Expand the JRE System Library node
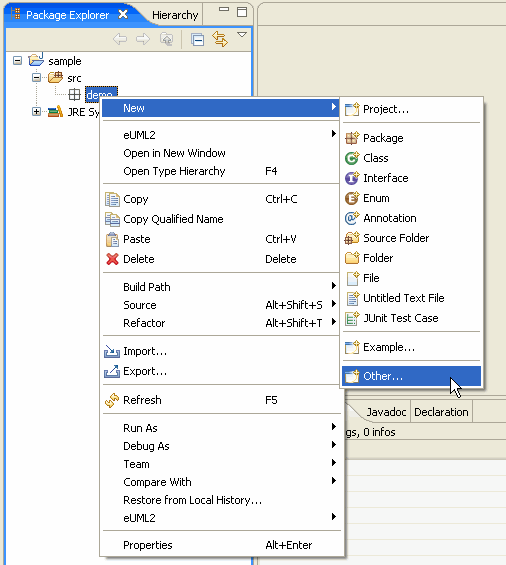506x565 pixels. [x=36, y=112]
